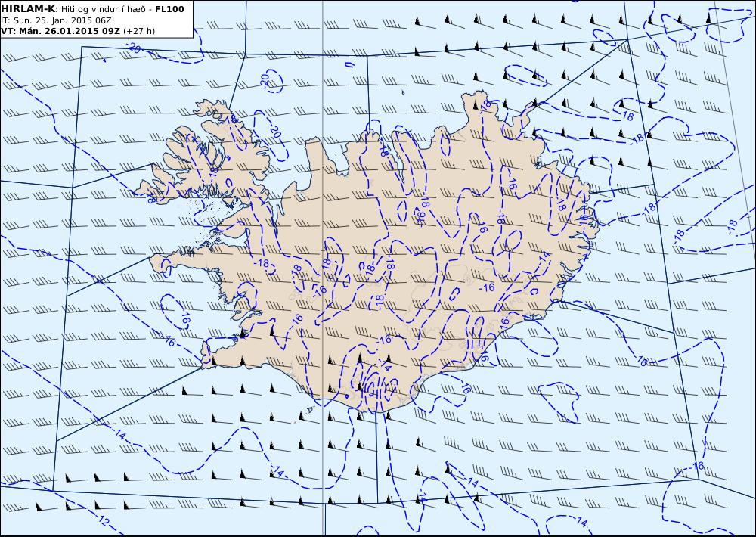Screen dimensions: 756x537
Task: Click the '(+27 h)' forecast offset
Action: coord(139,31)
